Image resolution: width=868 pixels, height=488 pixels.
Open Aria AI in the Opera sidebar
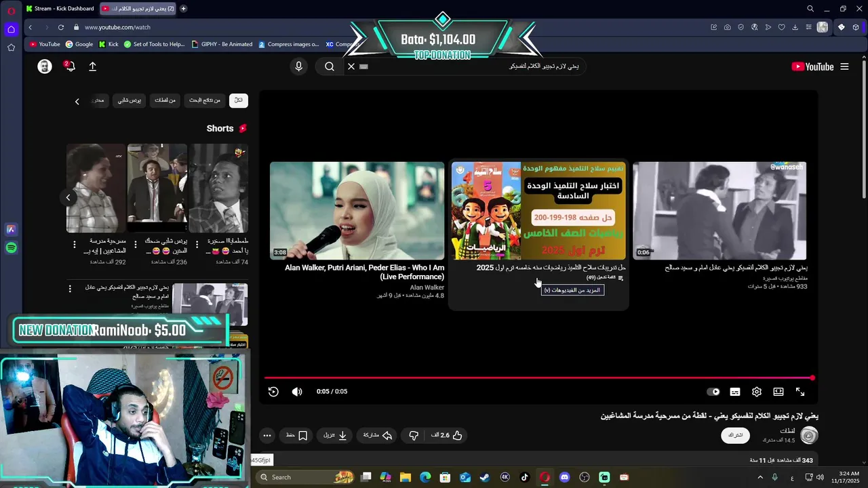click(11, 230)
